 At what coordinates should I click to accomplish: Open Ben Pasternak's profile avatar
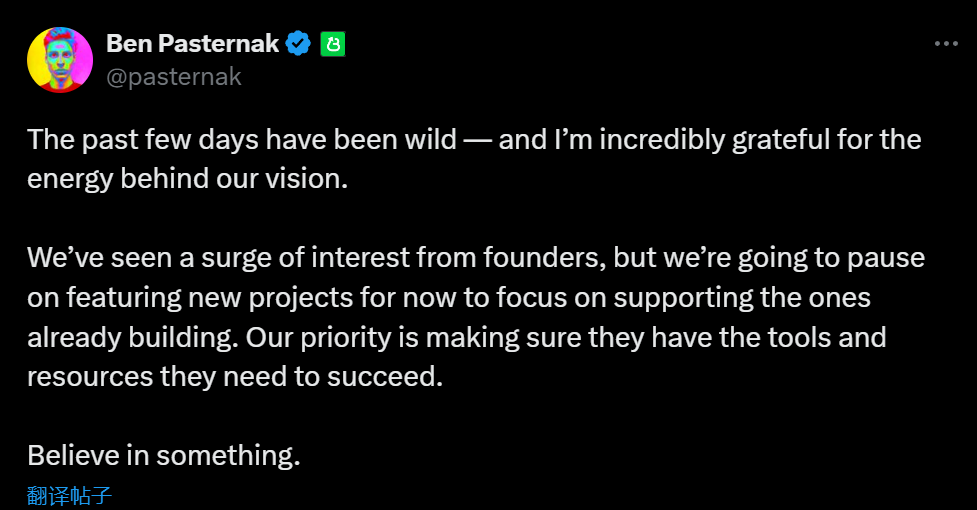coord(60,60)
